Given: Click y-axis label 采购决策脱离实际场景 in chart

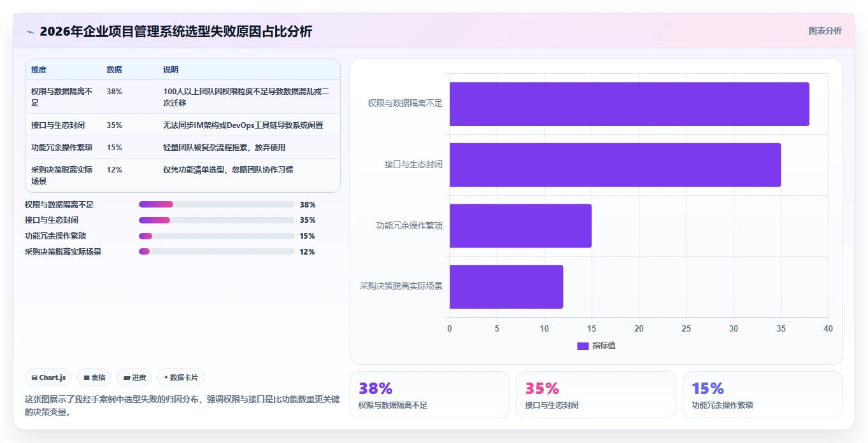Looking at the screenshot, I should coord(401,286).
